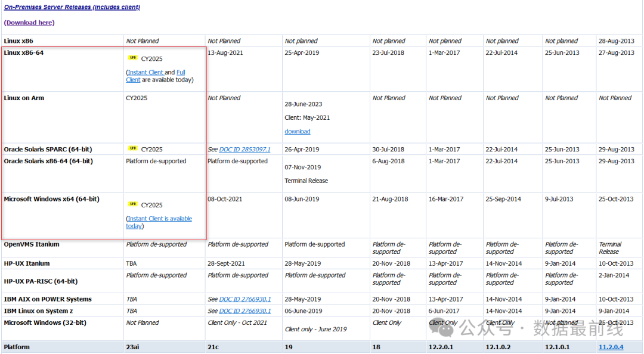Click the '12.2.0.1' column label
644x354 pixels.
point(441,347)
